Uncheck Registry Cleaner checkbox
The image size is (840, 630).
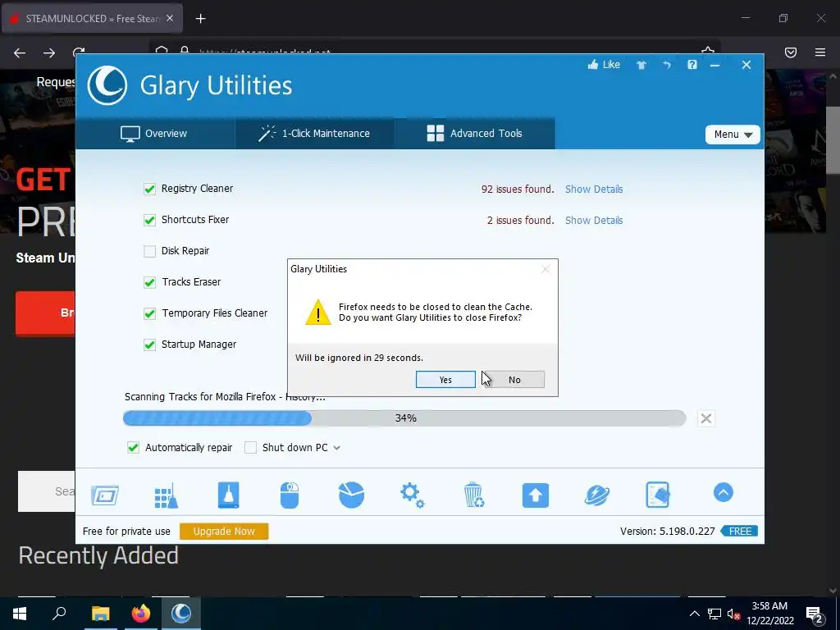(149, 189)
